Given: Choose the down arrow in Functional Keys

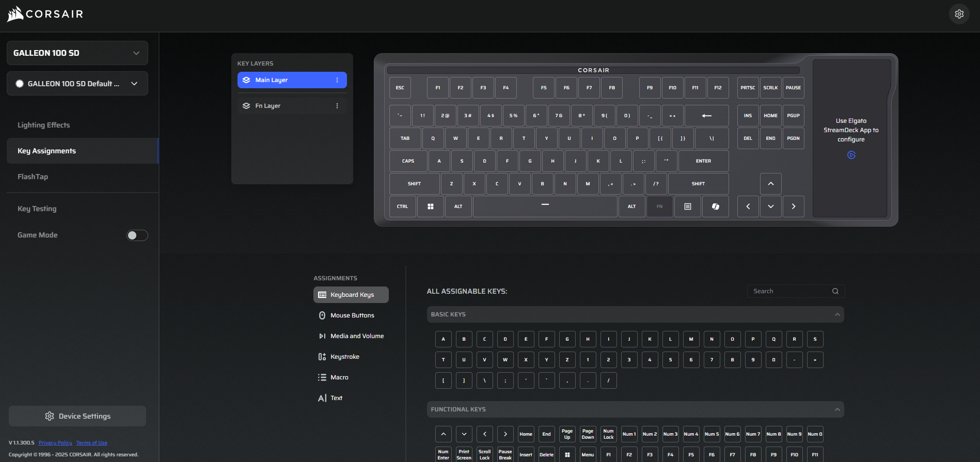Looking at the screenshot, I should (464, 434).
